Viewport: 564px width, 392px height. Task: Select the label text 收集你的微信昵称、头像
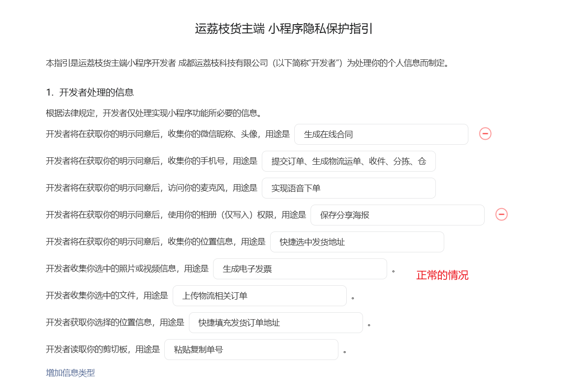[213, 135]
